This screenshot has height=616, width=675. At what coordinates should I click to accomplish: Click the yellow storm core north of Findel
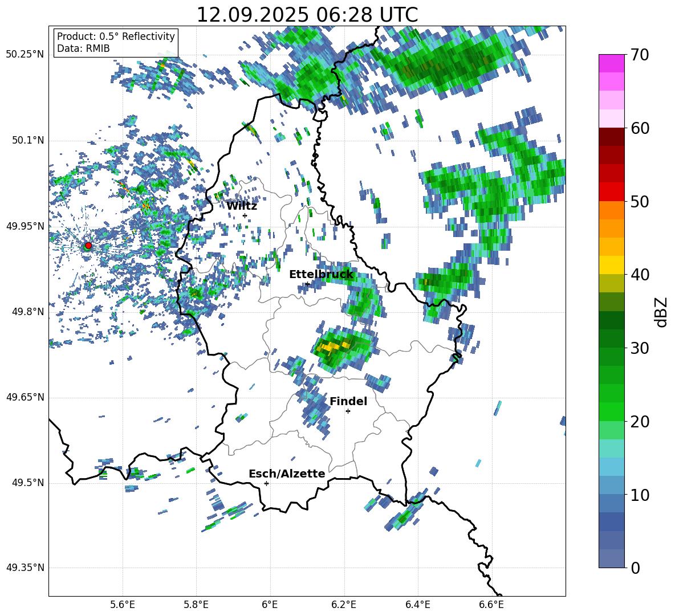tap(333, 345)
